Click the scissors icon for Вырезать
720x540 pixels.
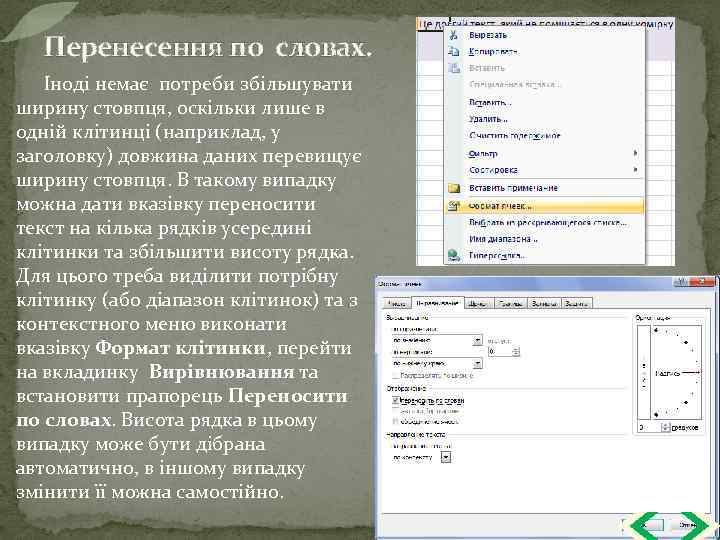click(454, 35)
